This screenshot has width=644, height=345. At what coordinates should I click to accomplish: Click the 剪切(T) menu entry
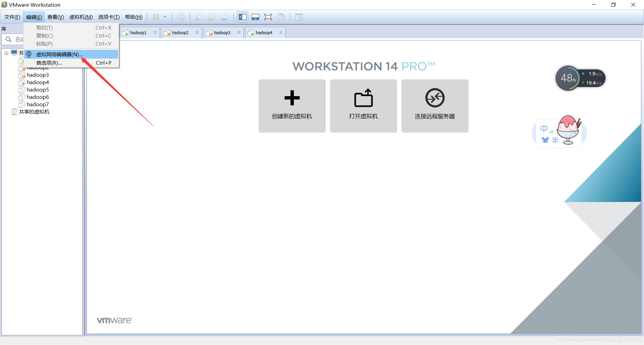[71, 28]
